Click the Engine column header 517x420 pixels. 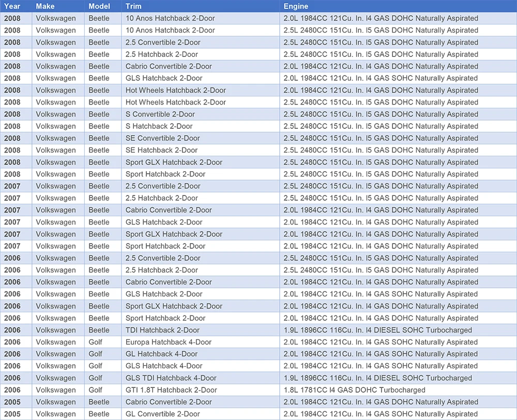398,6
